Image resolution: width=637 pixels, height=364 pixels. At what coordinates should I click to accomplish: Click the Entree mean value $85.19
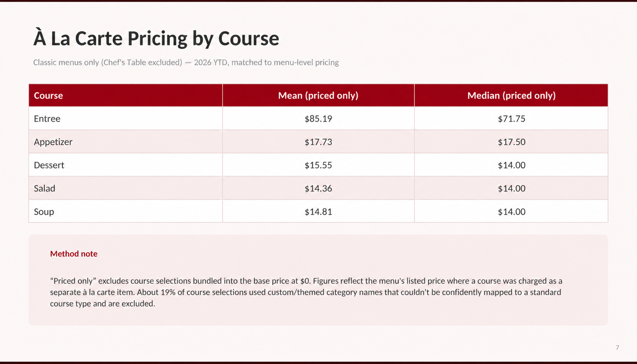point(318,119)
